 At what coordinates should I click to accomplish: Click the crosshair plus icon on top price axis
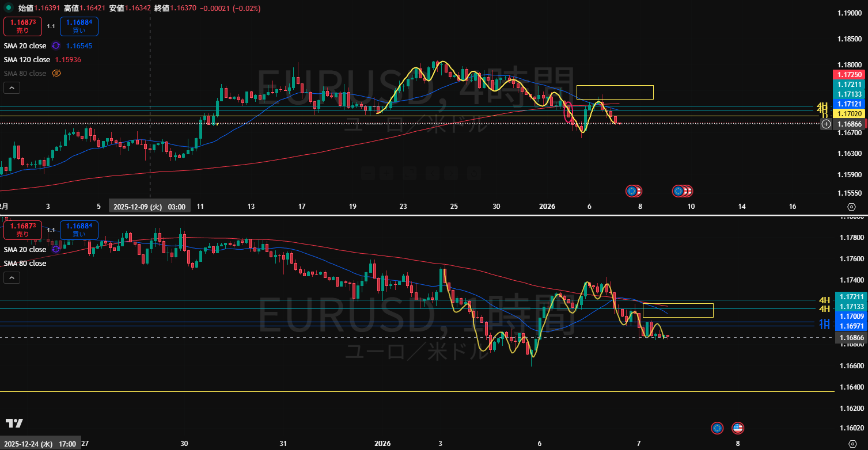(x=826, y=124)
